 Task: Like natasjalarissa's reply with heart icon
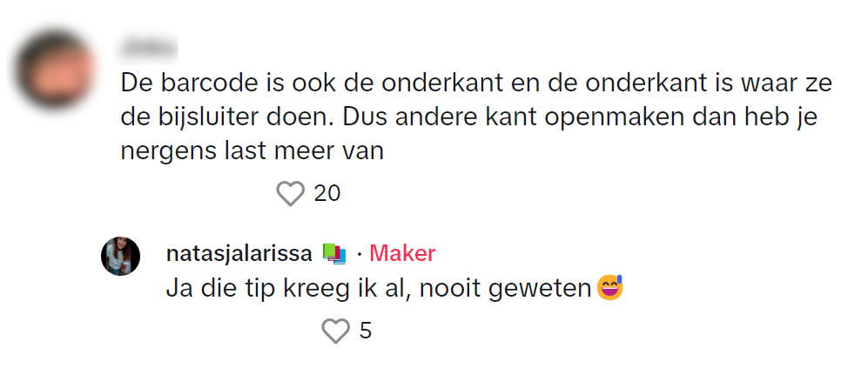pyautogui.click(x=335, y=331)
